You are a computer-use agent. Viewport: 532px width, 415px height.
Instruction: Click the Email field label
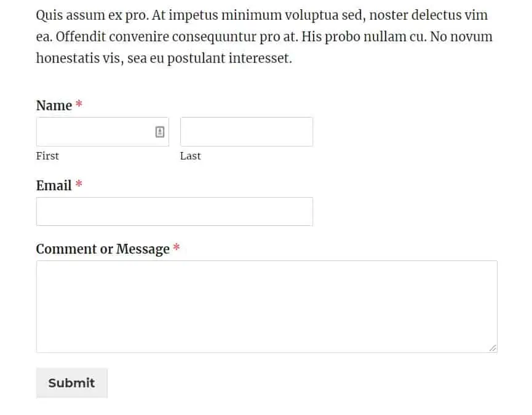(x=53, y=185)
